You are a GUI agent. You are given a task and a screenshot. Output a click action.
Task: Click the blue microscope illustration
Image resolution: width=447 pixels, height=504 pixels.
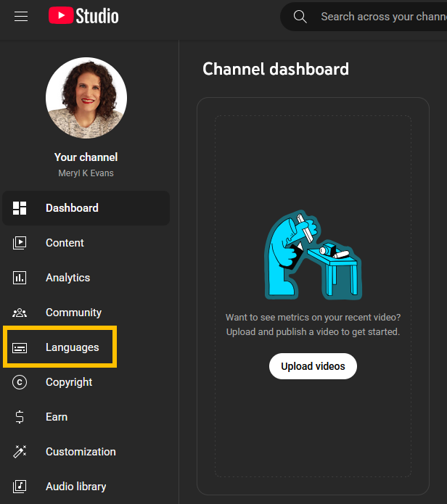coord(313,255)
